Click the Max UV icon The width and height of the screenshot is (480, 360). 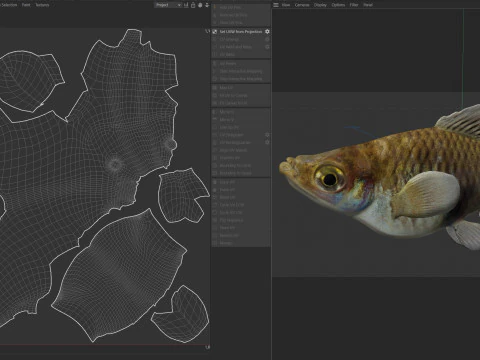pos(215,88)
